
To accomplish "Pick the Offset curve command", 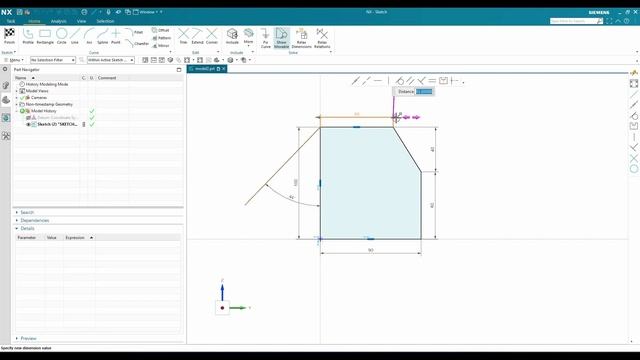I will 160,30.
